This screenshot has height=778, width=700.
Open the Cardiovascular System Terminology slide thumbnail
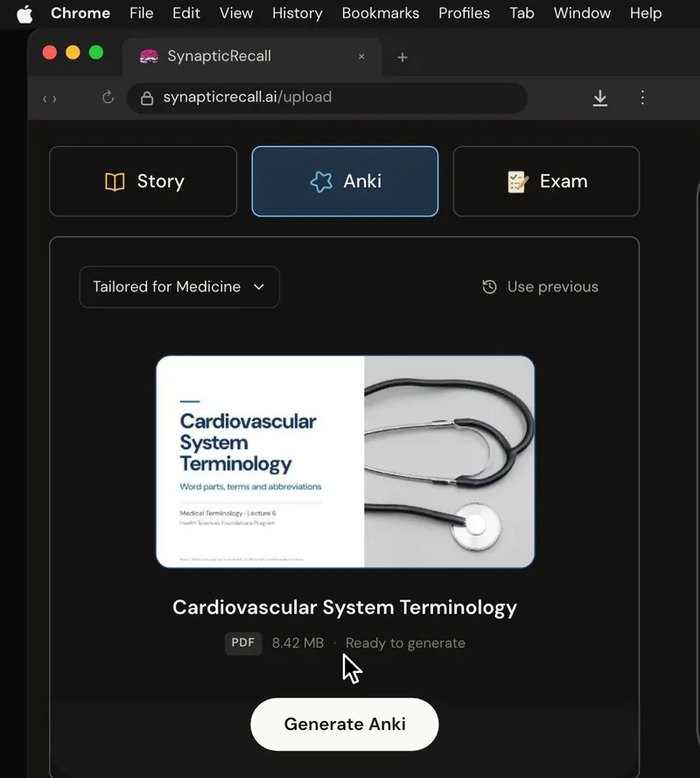pos(346,461)
